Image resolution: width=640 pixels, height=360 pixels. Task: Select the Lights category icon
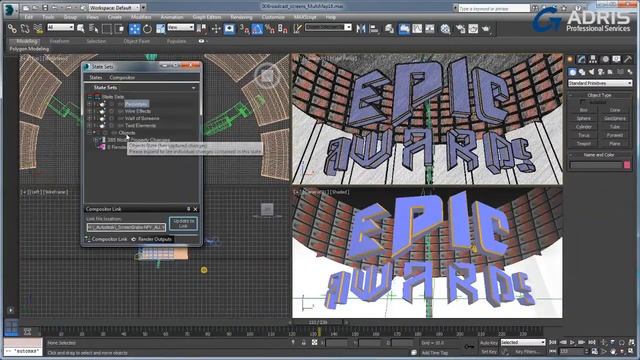tap(591, 72)
